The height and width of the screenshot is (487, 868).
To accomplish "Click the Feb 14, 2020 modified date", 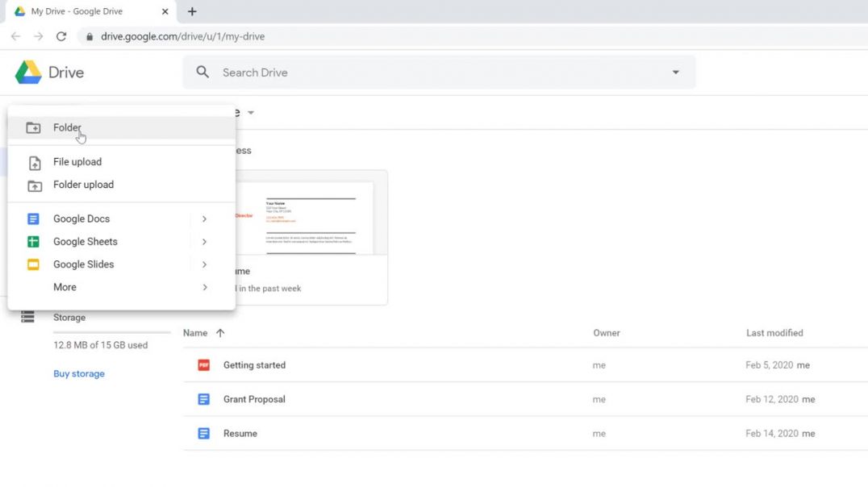I will pyautogui.click(x=772, y=433).
